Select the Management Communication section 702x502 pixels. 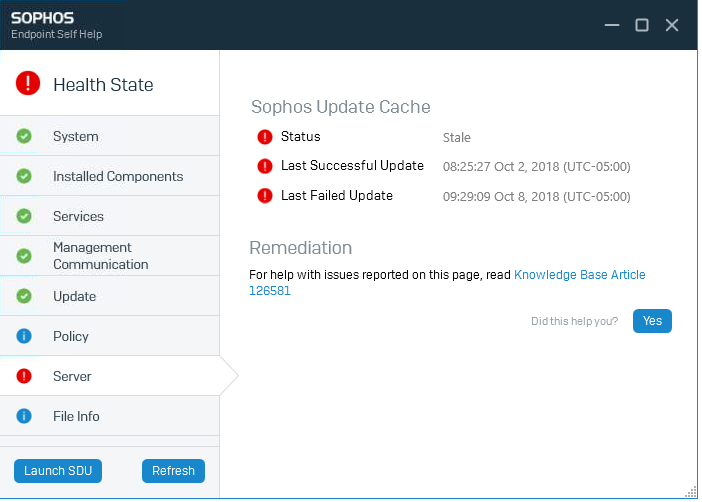110,256
